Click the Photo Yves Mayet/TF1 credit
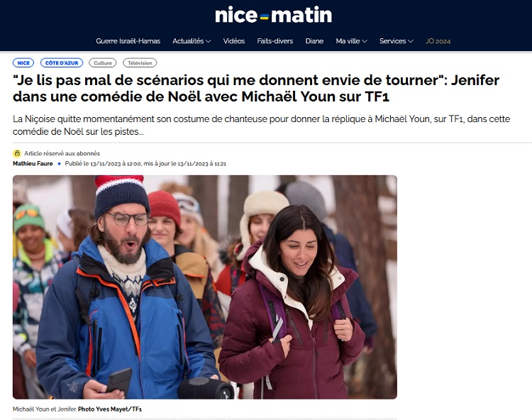The image size is (532, 420). tap(110, 409)
